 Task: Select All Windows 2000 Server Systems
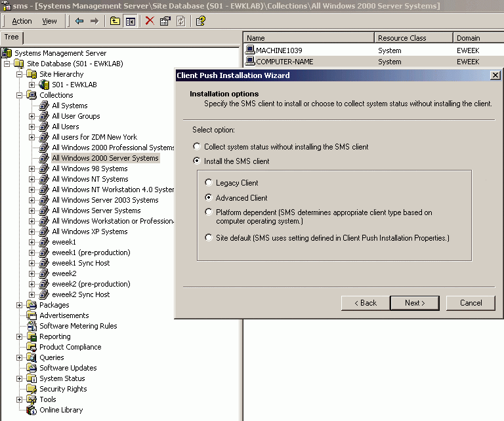(106, 158)
